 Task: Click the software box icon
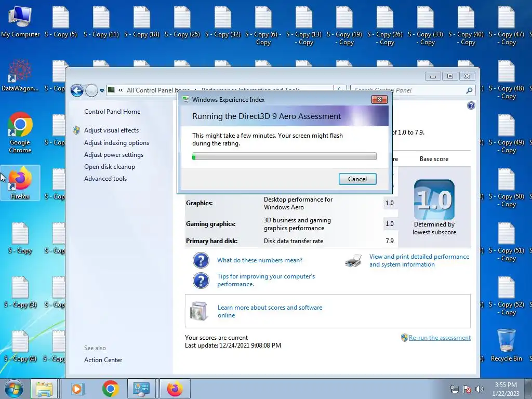(199, 311)
